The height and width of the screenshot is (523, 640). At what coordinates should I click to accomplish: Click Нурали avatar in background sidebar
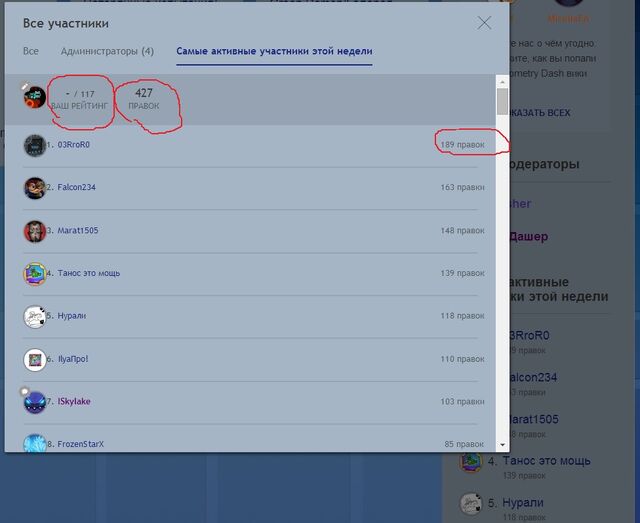point(471,503)
